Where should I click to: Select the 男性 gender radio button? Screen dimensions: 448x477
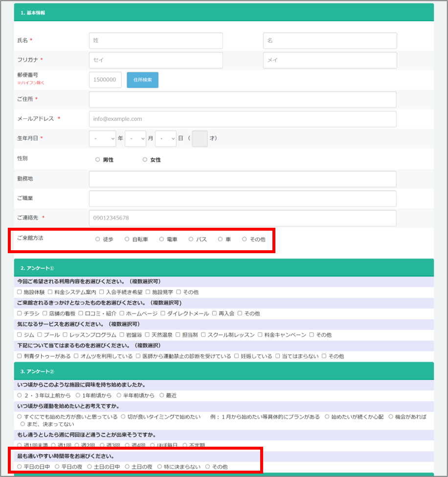click(98, 160)
